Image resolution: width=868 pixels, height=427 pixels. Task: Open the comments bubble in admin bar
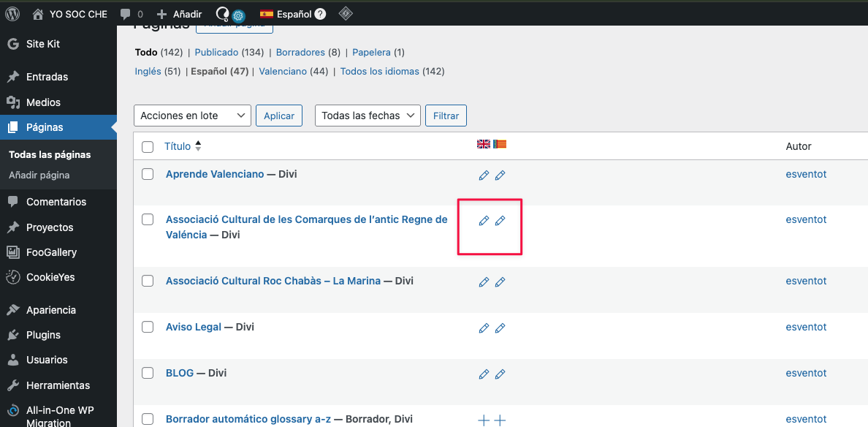click(x=132, y=14)
